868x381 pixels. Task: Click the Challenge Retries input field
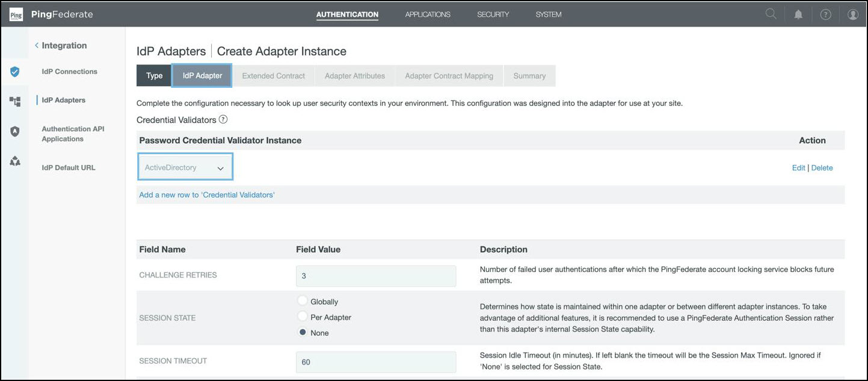(375, 276)
